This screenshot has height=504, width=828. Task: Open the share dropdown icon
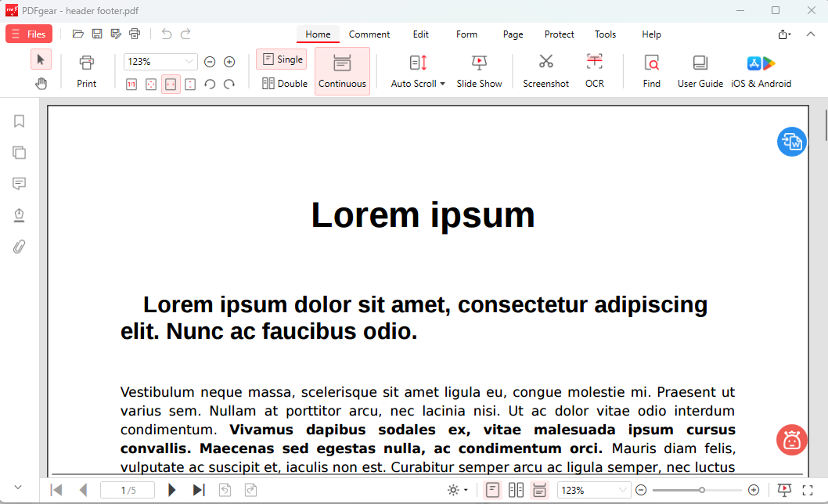(x=784, y=34)
